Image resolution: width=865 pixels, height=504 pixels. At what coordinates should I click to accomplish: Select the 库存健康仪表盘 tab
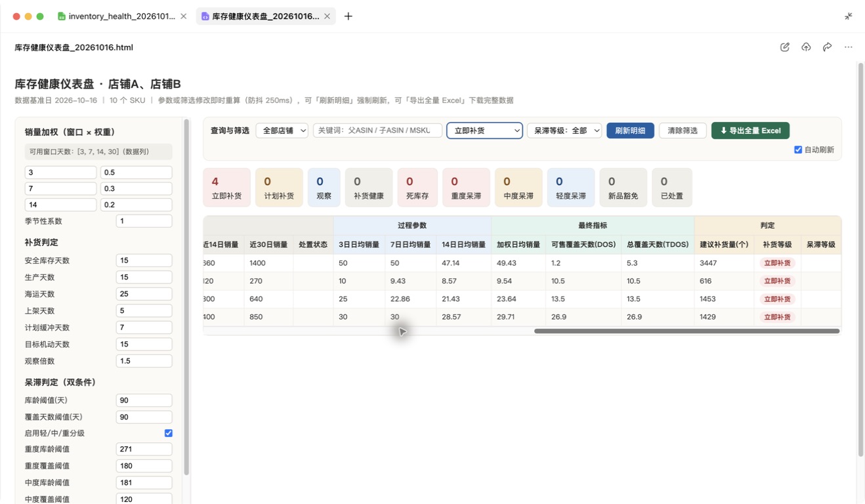click(x=266, y=16)
